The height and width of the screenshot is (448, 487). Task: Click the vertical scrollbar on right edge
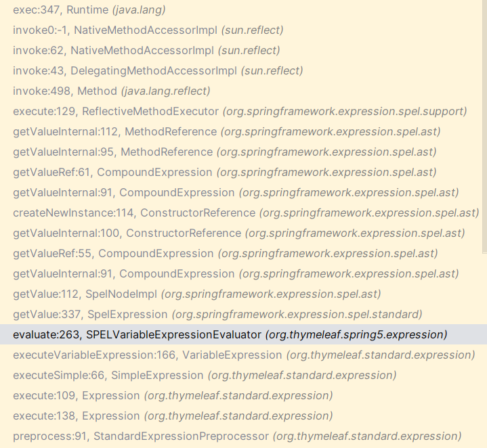tap(484, 127)
